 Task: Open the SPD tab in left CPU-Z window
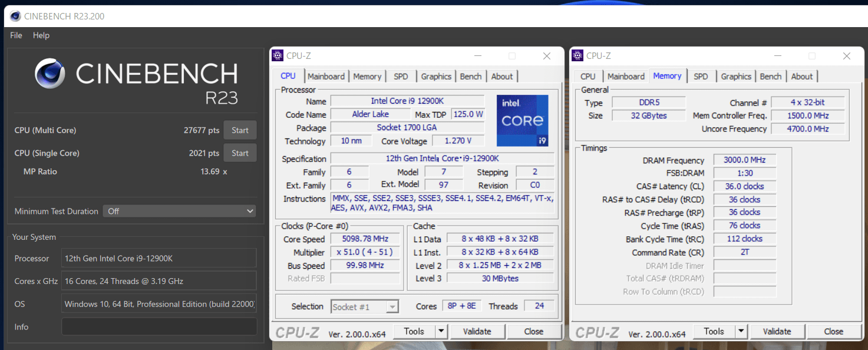coord(401,77)
